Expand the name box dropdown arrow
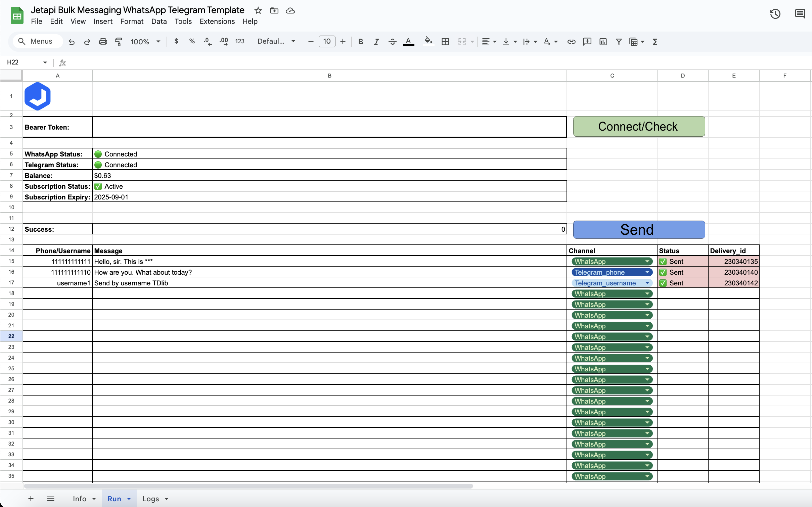 point(45,62)
